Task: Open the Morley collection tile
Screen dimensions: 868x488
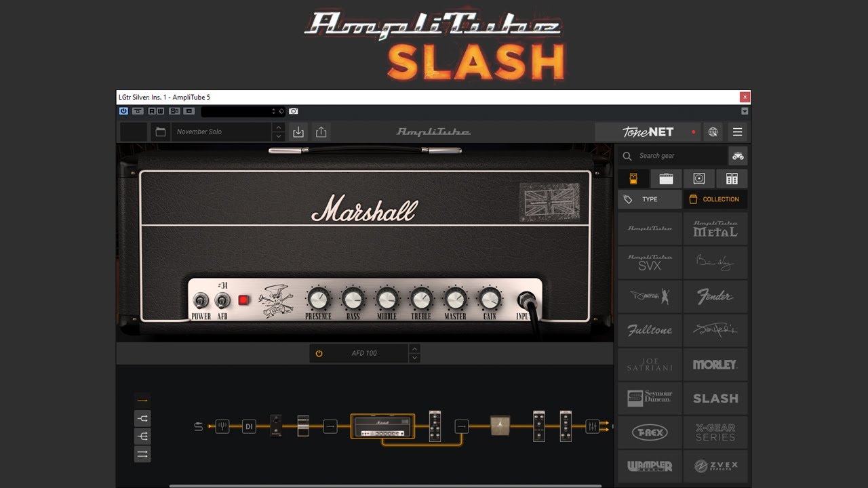Action: 715,364
